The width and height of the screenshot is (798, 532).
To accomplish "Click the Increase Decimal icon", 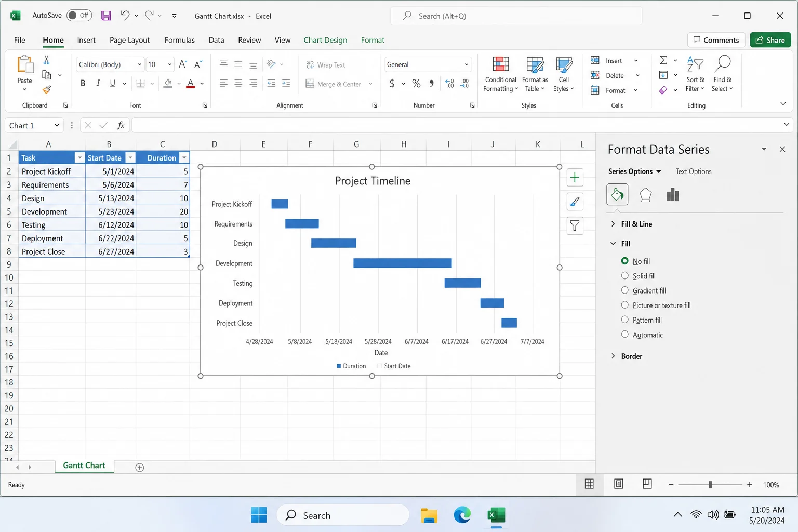I will pyautogui.click(x=450, y=84).
